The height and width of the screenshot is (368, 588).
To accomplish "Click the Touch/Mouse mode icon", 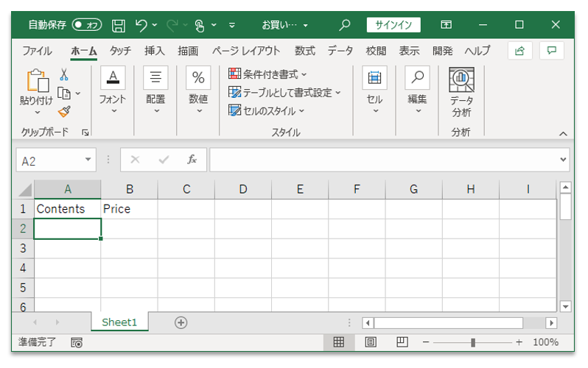I will (200, 26).
